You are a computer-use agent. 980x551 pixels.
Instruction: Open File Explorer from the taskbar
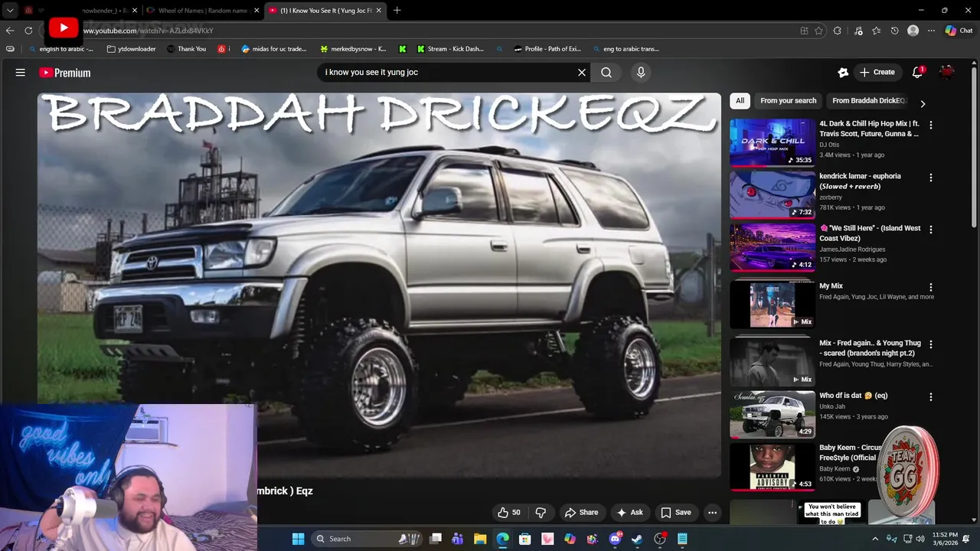(x=480, y=539)
